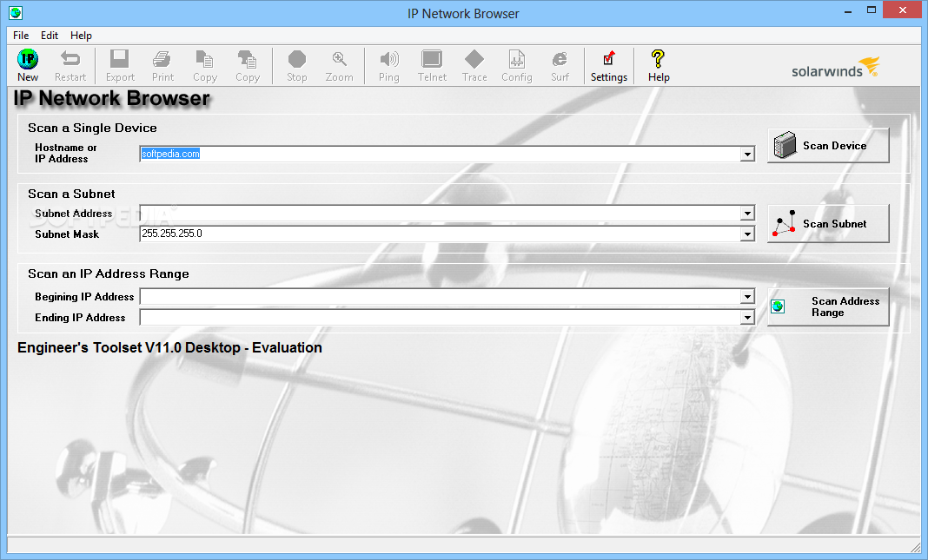The height and width of the screenshot is (560, 928).
Task: Click the Scan Device button
Action: click(829, 146)
